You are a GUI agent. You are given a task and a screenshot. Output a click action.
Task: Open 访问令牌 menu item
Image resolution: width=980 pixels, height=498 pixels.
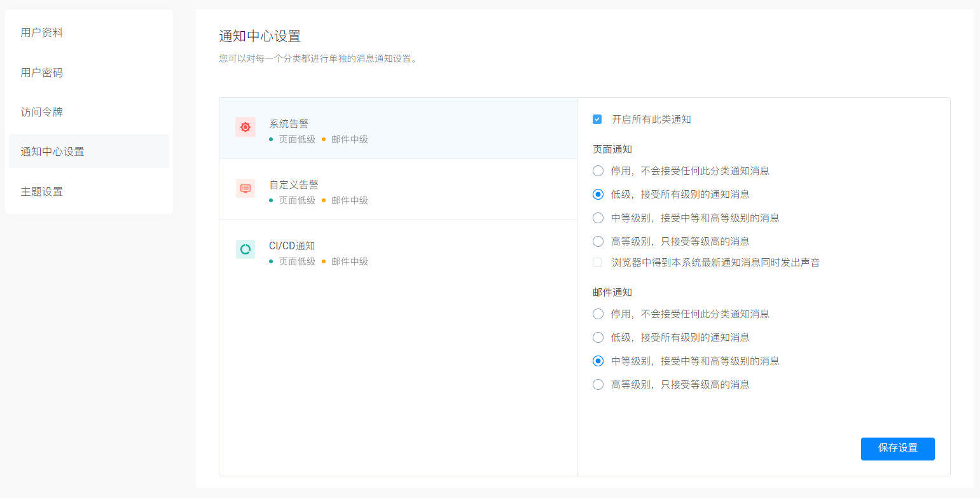[42, 112]
